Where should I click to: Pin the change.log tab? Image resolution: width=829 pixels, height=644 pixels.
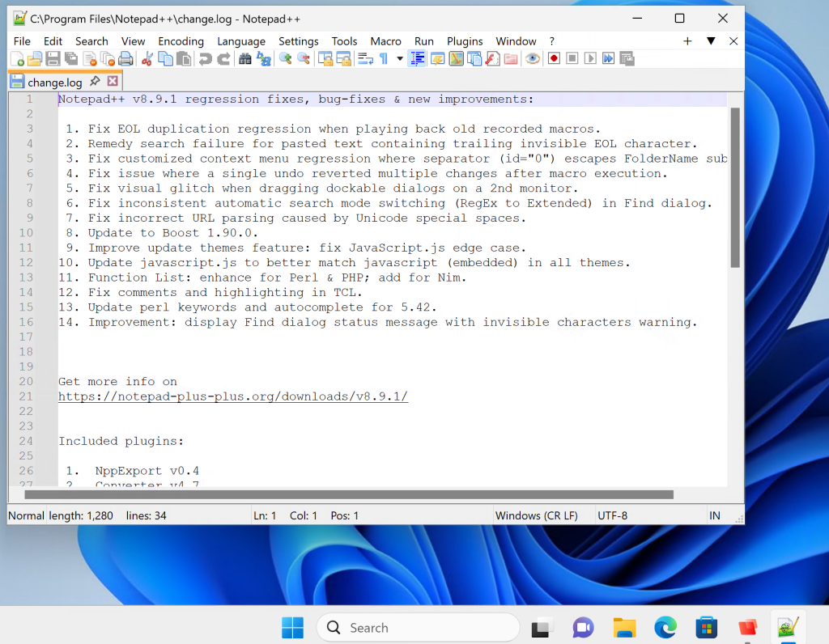pyautogui.click(x=95, y=81)
